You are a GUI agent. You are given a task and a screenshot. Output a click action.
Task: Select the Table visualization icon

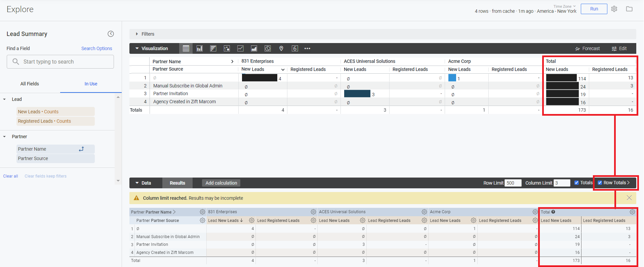(x=186, y=48)
